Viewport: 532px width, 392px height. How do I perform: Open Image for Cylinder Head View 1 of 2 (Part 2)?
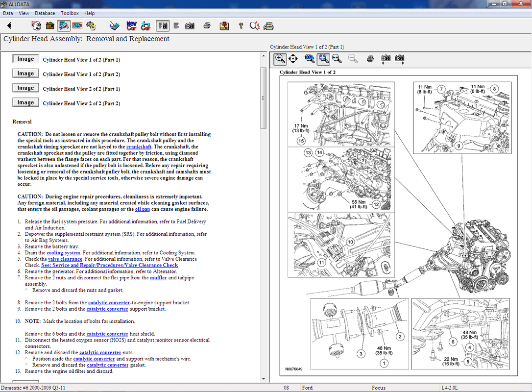coord(26,73)
